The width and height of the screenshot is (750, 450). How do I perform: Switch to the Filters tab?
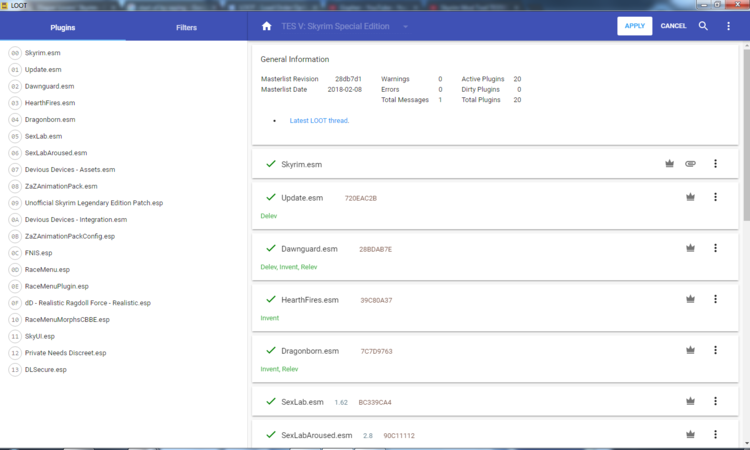pos(187,28)
